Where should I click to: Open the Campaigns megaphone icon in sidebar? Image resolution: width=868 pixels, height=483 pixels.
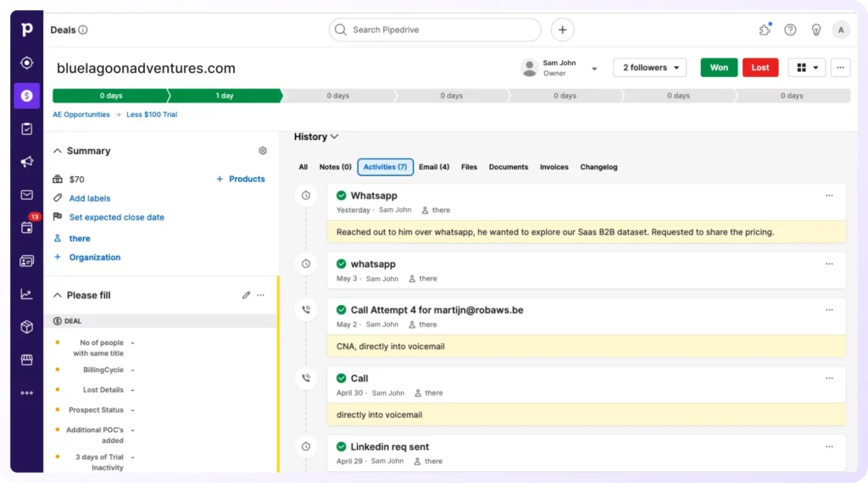tap(26, 162)
